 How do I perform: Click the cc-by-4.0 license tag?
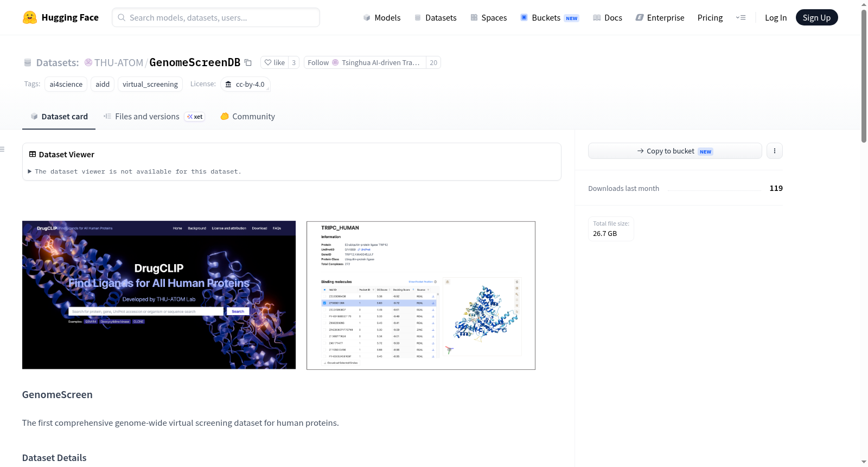coord(245,84)
